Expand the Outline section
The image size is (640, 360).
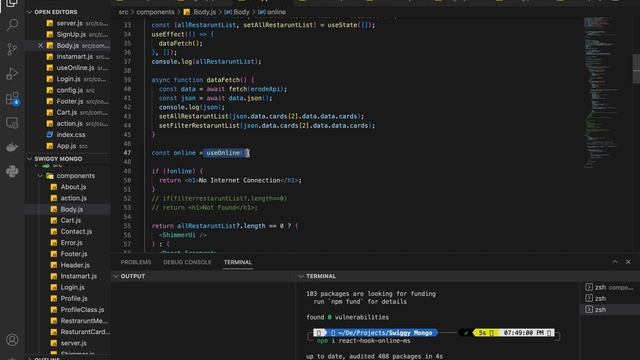pos(29,358)
